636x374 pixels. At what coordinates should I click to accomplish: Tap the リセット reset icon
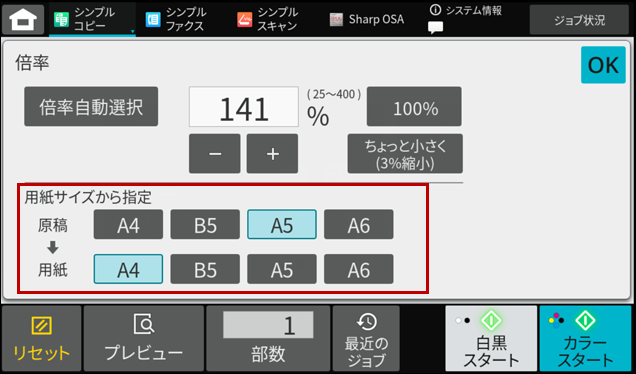41,325
